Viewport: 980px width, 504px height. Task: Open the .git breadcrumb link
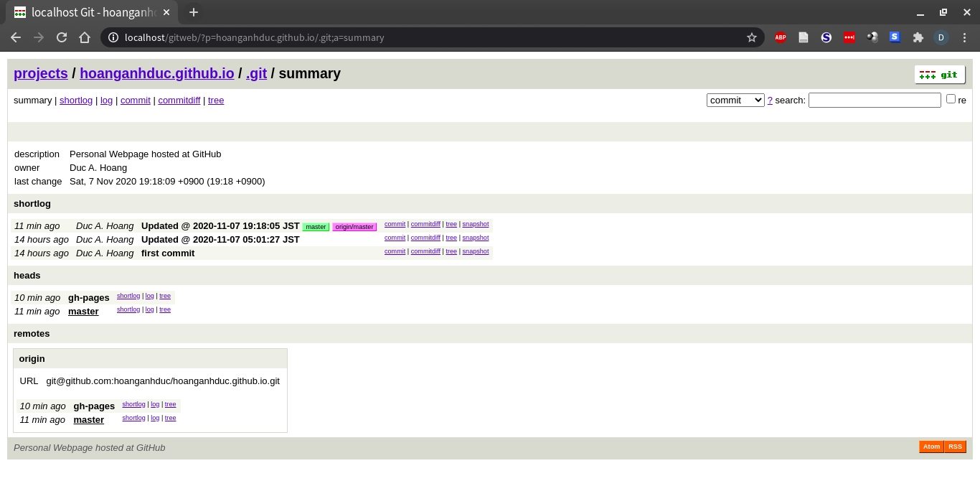click(256, 73)
